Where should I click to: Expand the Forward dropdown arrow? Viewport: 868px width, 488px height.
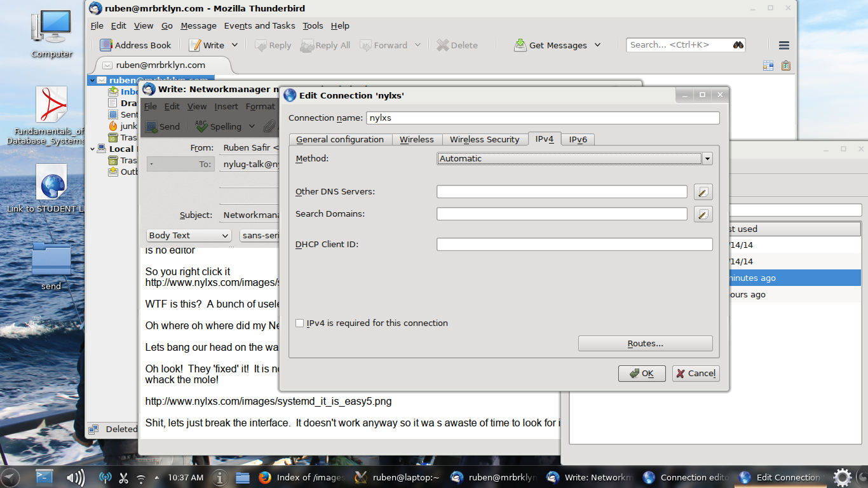(x=417, y=45)
